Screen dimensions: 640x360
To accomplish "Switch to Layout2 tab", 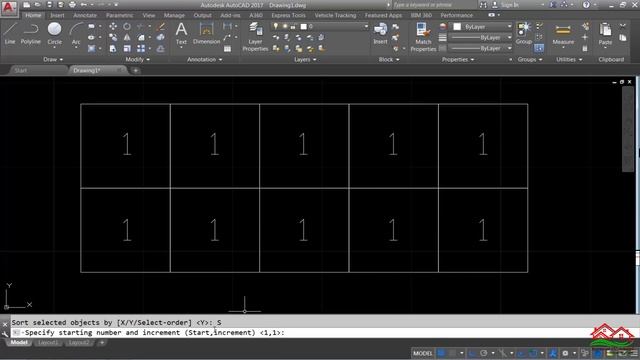I will click(79, 342).
